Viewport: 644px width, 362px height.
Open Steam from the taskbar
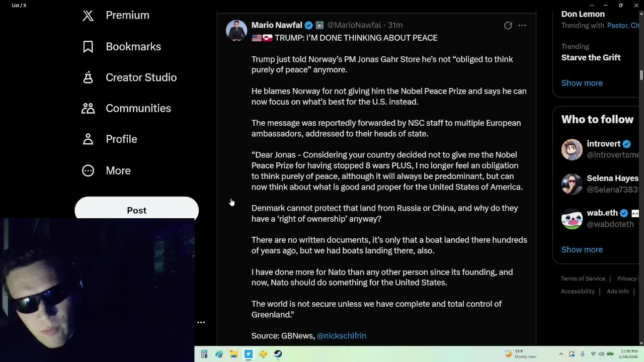pos(278,354)
